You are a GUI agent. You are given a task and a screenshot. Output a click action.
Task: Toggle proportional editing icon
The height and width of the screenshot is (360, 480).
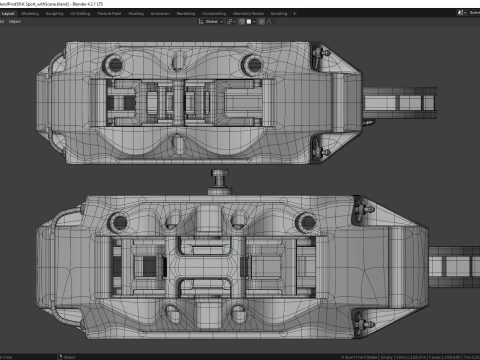coord(262,22)
